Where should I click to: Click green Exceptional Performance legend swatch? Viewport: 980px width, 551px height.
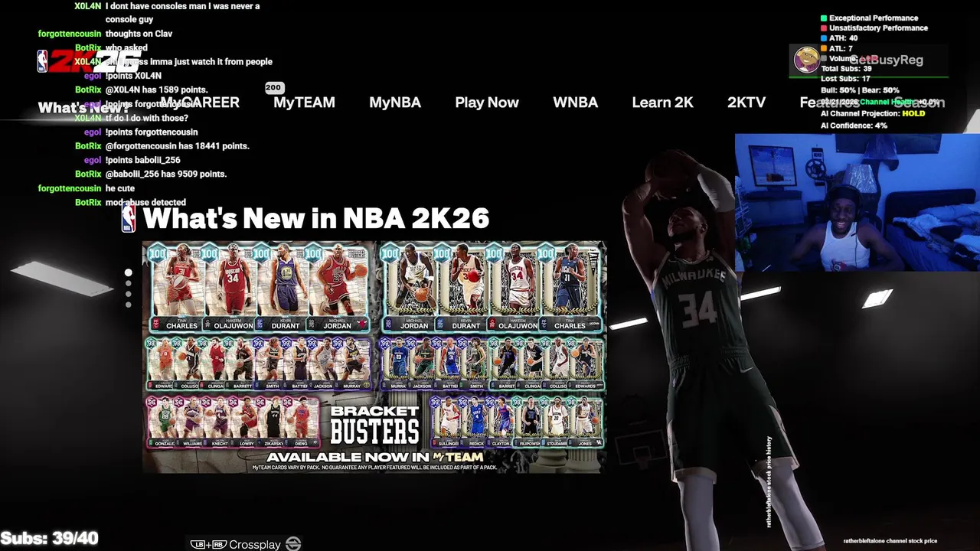point(824,18)
